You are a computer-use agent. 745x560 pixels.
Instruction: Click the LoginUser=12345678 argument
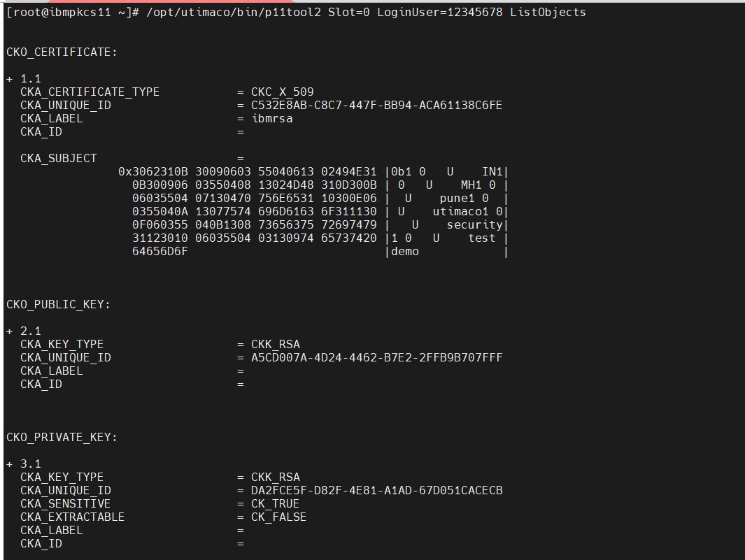tap(439, 12)
